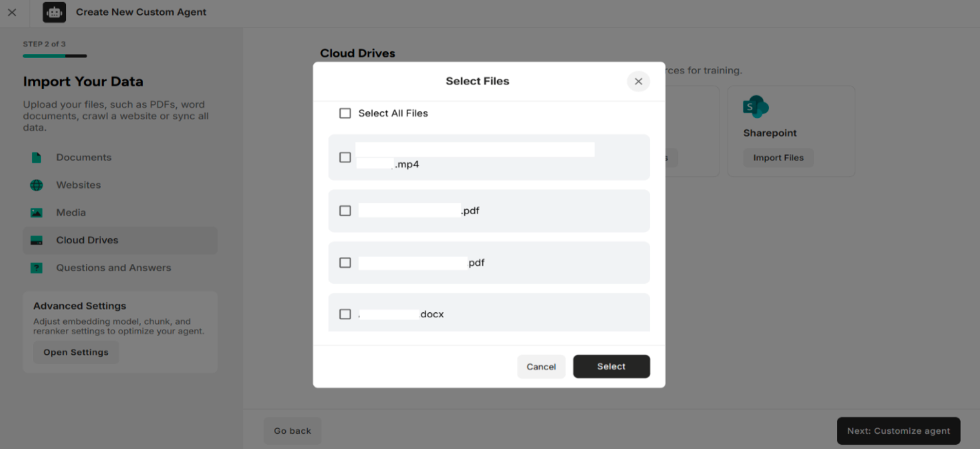This screenshot has height=449, width=980.
Task: Check the .mp4 file checkbox
Action: 345,157
